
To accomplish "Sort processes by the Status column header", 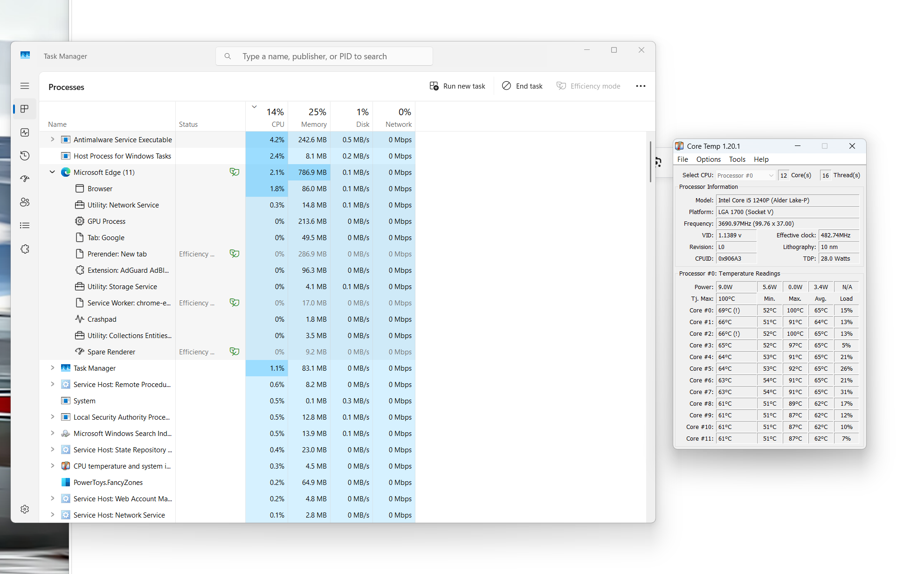I will [x=210, y=117].
